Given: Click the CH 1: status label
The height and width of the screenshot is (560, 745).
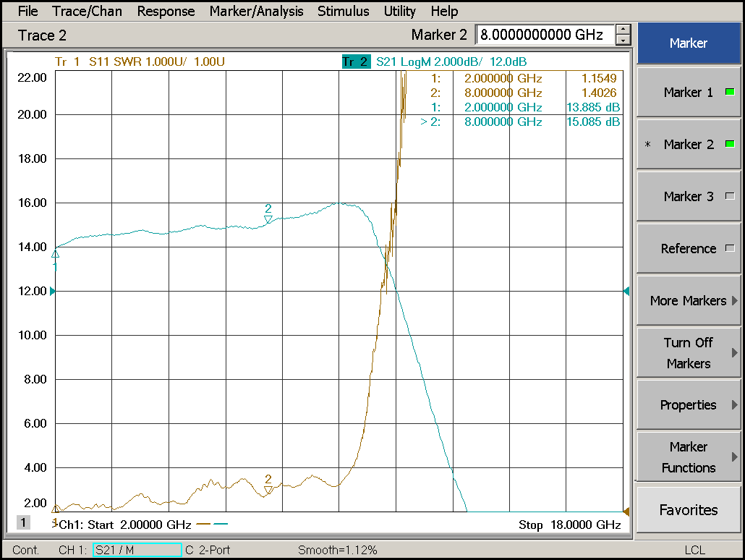Looking at the screenshot, I should 73,550.
